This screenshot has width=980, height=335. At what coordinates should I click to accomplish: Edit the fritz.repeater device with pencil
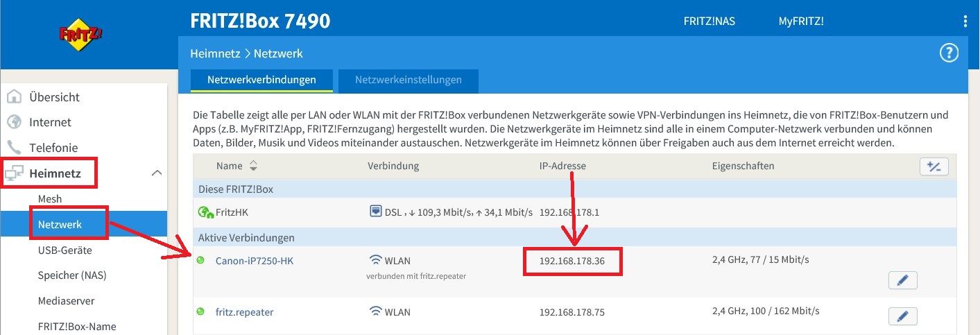click(x=902, y=316)
